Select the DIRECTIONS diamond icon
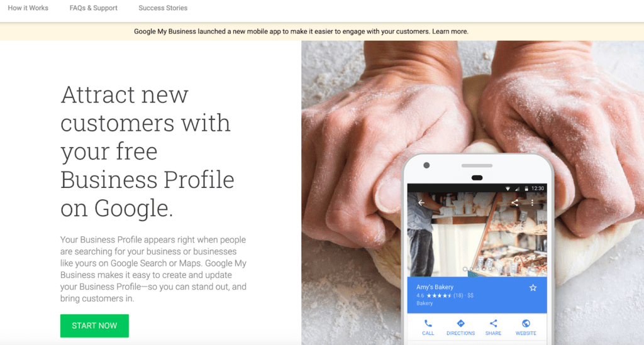This screenshot has height=345, width=644. click(461, 323)
